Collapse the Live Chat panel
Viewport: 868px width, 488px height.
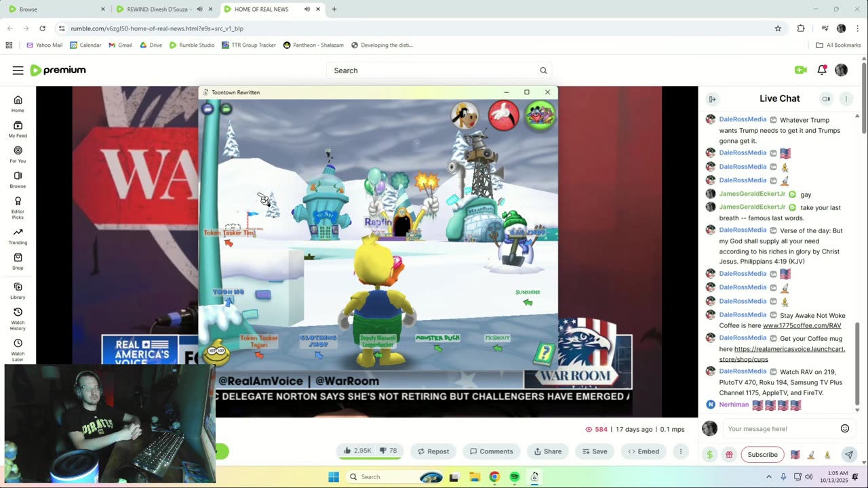pos(712,99)
